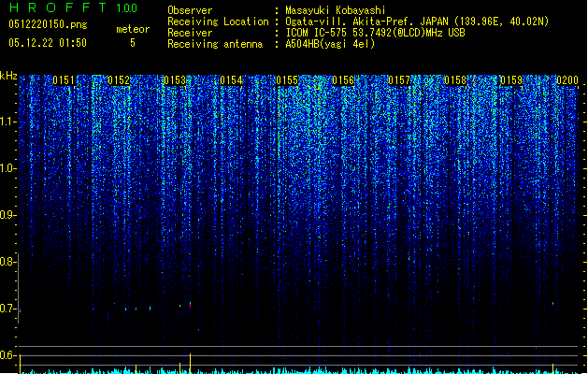This screenshot has height=374, width=588.
Task: Click the 0.7 kHz frequency axis label
Action: click(7, 309)
